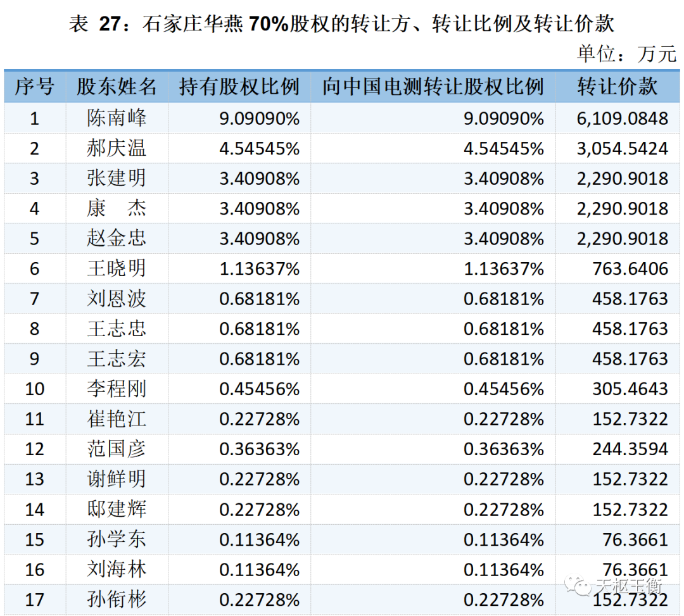Select the transfer price 244.3594
684x616 pixels.
630,449
